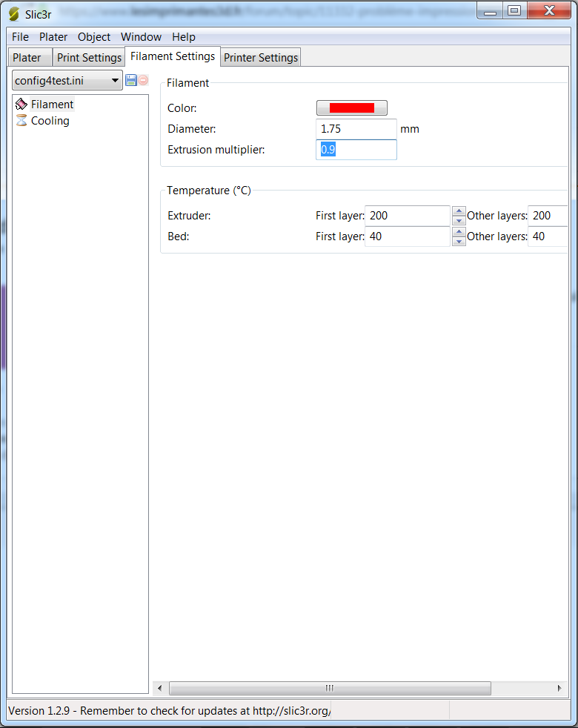Open the Window menu
Viewport: 578px width, 728px height.
tap(141, 36)
